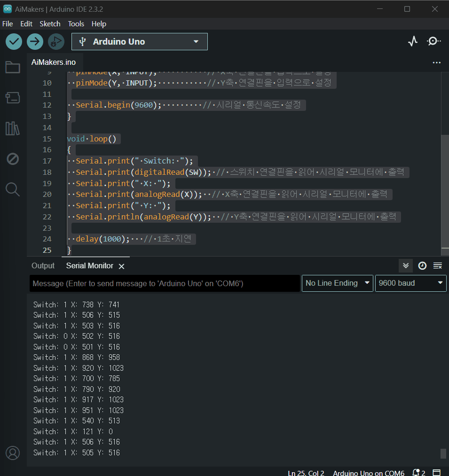
Task: Click the Verify sketch checkmark button
Action: tap(14, 41)
